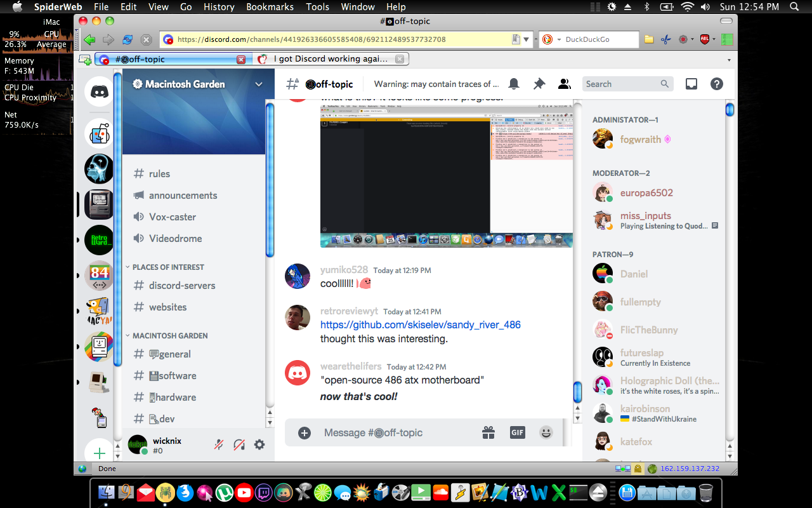Image resolution: width=812 pixels, height=508 pixels.
Task: Open the Go menu
Action: 186,7
